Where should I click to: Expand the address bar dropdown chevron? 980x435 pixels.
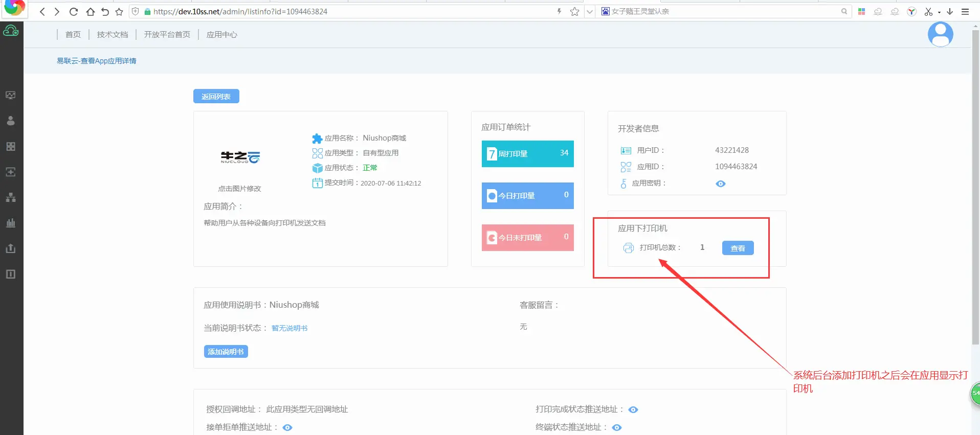pos(590,12)
